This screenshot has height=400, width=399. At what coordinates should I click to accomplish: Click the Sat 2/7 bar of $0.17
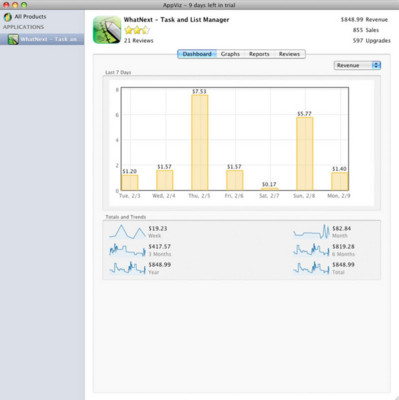point(270,189)
